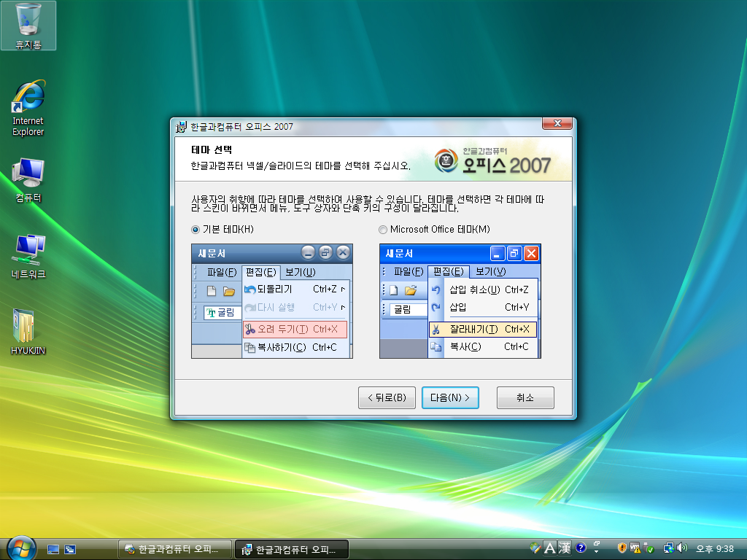
Task: Select the HYUKJIN folder on the desktop
Action: click(28, 332)
